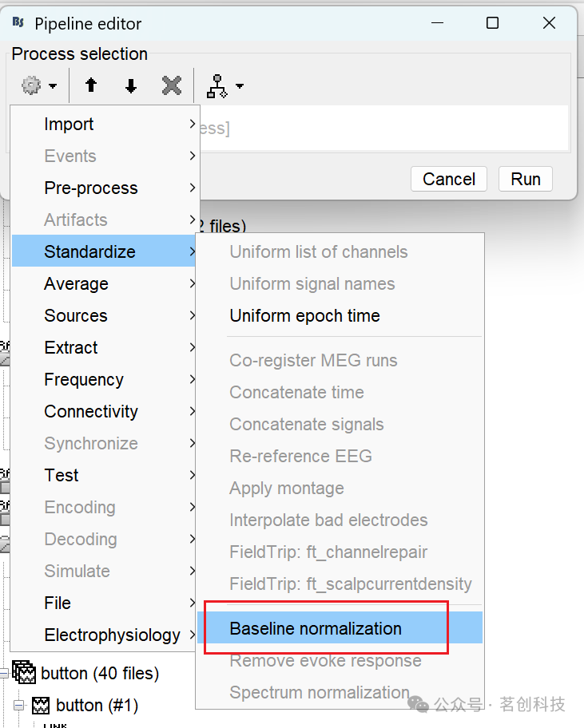
Task: Move selected process up with arrow
Action: pyautogui.click(x=91, y=85)
